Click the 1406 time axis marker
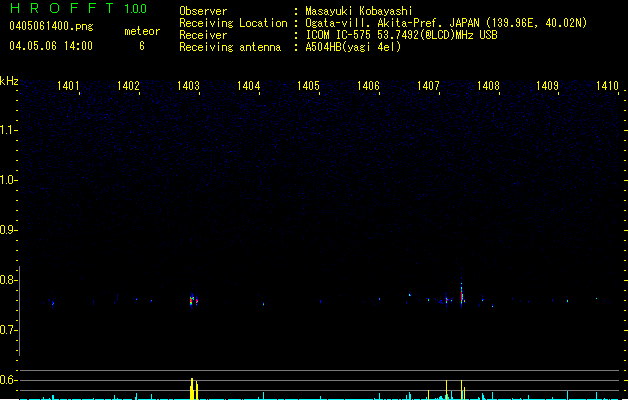Viewport: 629px width, 400px height. (368, 86)
